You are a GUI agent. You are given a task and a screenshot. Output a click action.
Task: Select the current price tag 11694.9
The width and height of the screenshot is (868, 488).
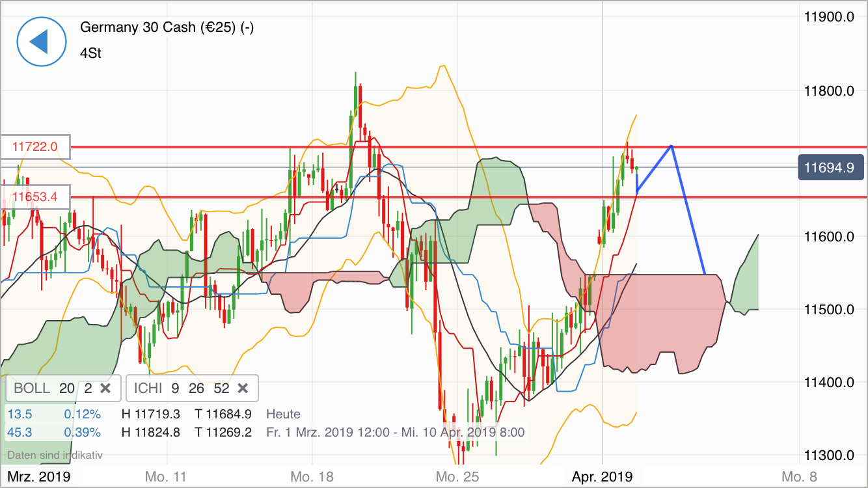click(x=831, y=167)
